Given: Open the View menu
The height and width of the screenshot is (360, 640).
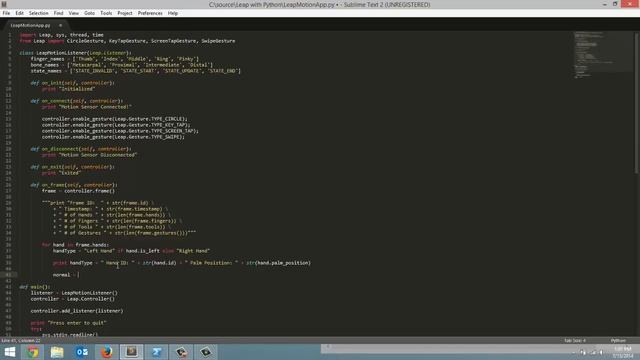Looking at the screenshot, I should point(73,13).
